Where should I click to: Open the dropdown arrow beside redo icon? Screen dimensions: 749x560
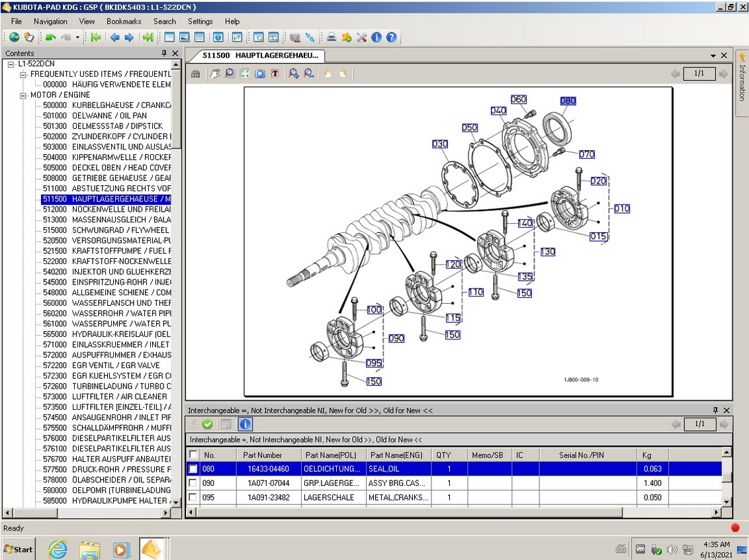pos(77,37)
